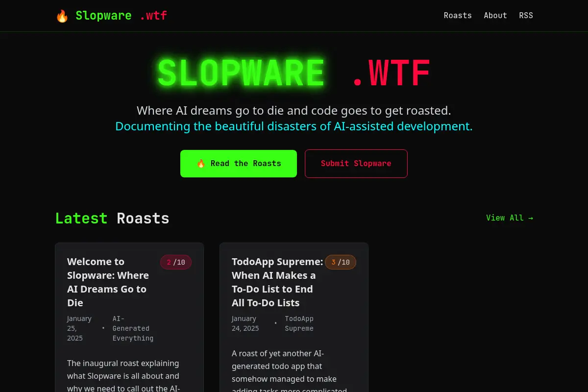This screenshot has width=588, height=392.
Task: Click the Read the Roasts button
Action: coord(239,164)
